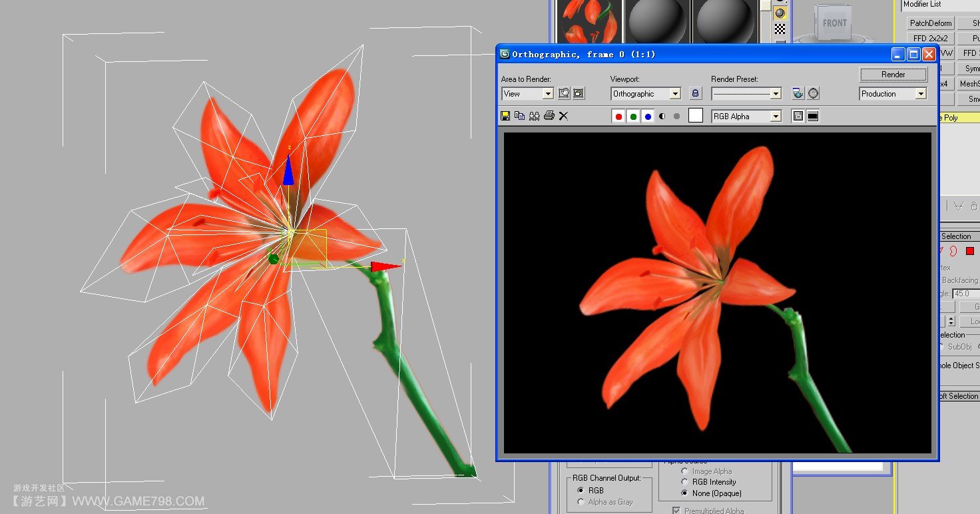This screenshot has width=980, height=514.
Task: Apply the PatchDeform modifier
Action: pyautogui.click(x=931, y=23)
